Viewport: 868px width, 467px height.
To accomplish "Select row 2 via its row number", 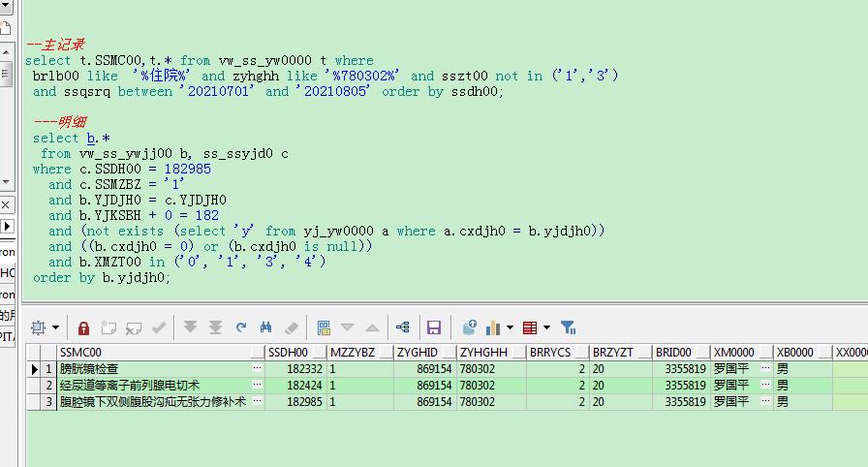I will pos(48,385).
